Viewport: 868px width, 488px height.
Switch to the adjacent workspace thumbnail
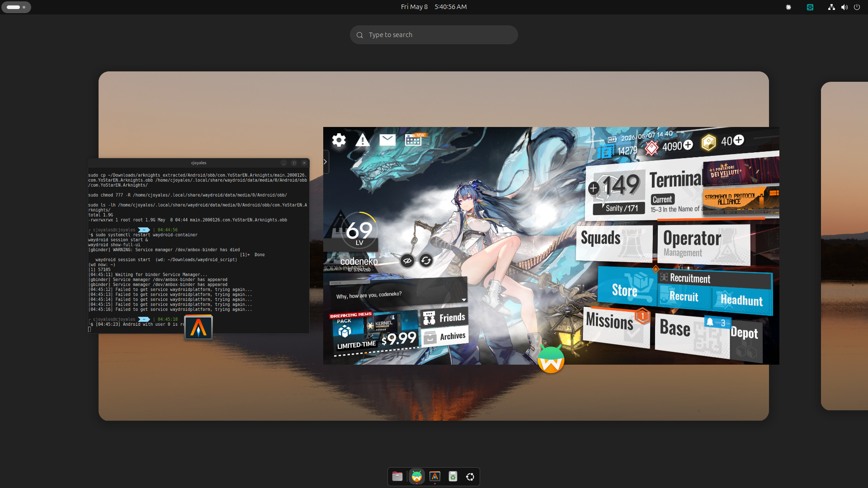844,246
